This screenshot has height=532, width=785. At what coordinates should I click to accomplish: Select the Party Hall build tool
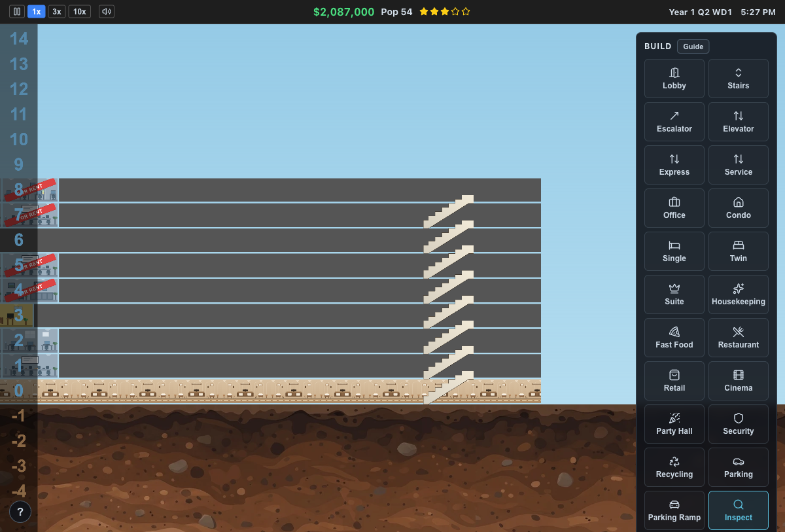[674, 424]
